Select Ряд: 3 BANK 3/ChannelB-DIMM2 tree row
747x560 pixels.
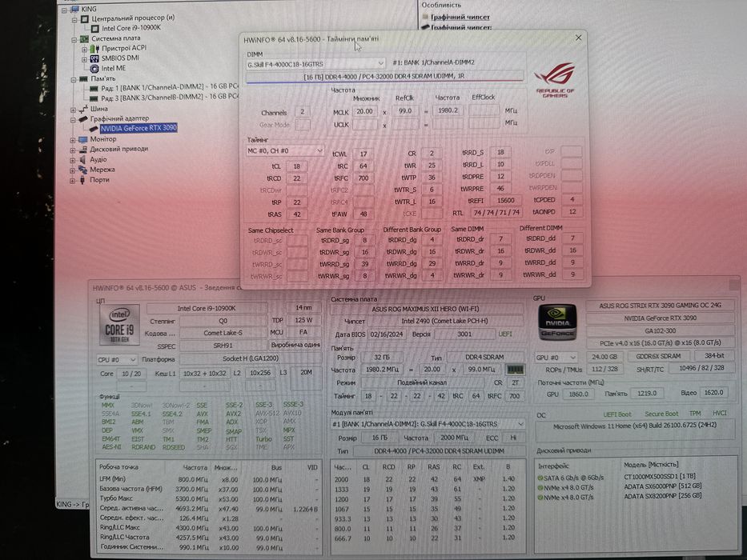click(x=169, y=98)
